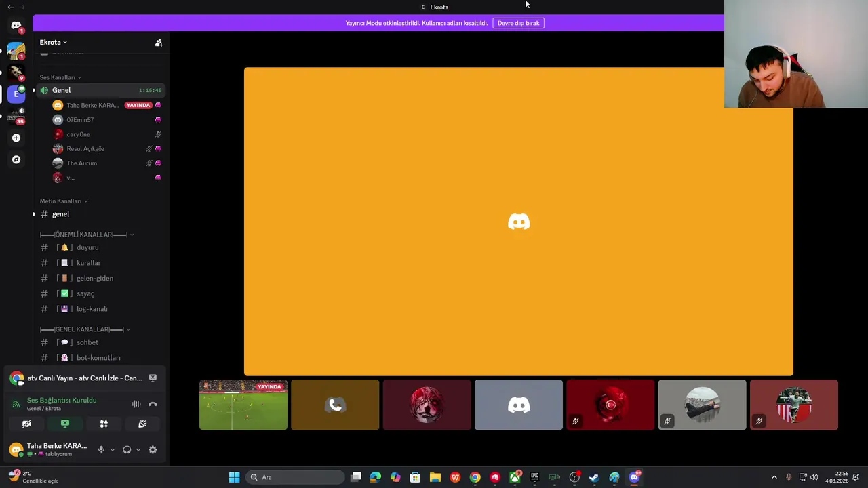Select the red-white striped jersey participant tile

tap(794, 405)
